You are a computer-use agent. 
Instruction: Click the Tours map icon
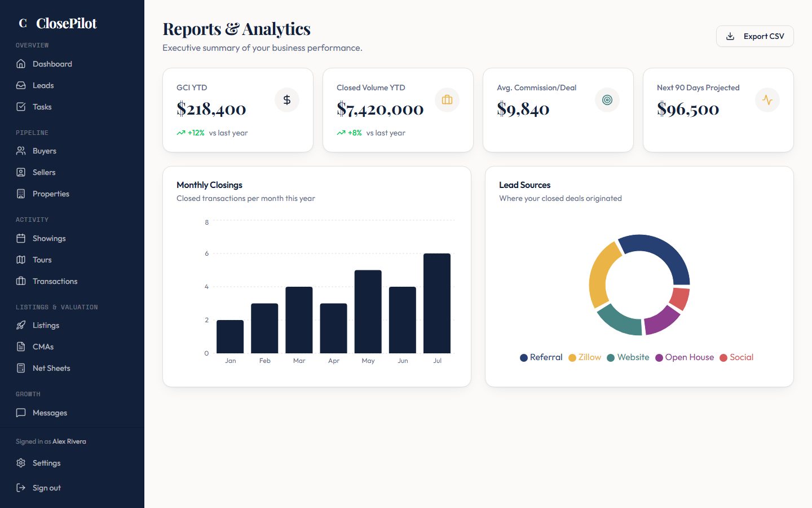click(21, 260)
